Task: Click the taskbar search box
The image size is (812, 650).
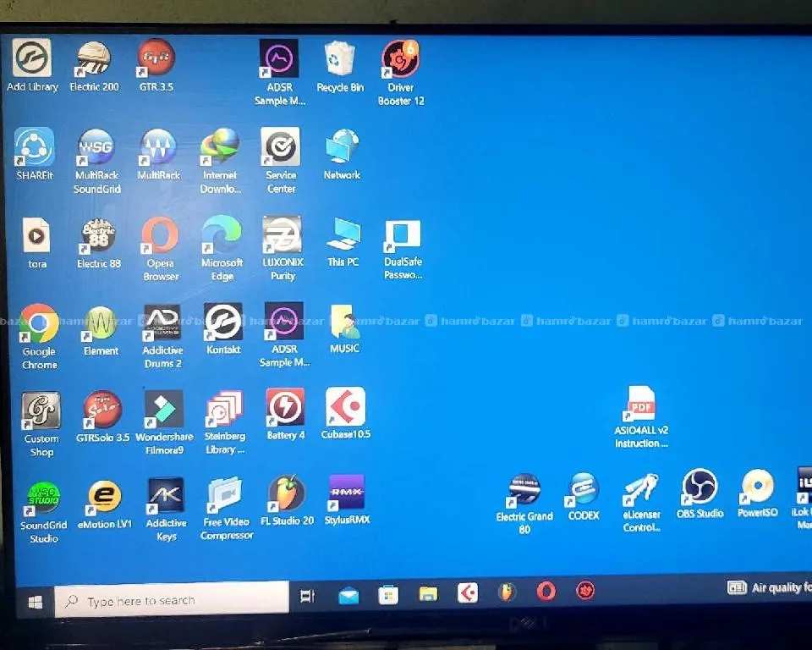Action: 171,598
